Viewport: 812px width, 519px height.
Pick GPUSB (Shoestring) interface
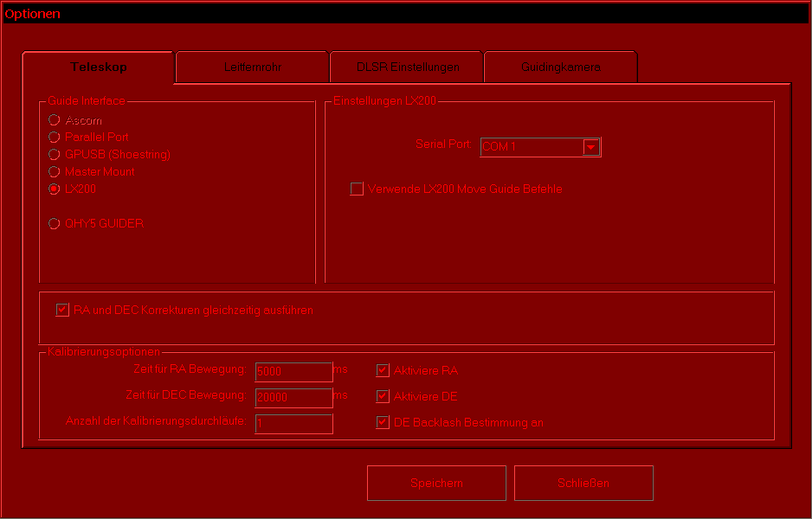55,155
